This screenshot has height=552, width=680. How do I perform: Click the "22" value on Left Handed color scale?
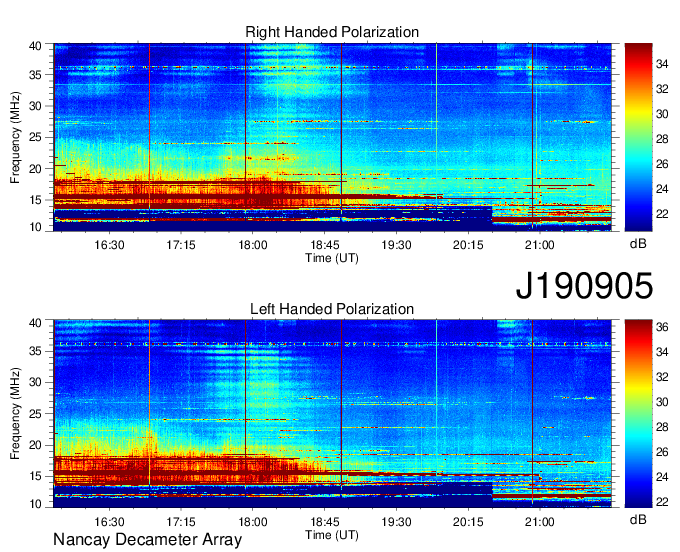pyautogui.click(x=662, y=502)
